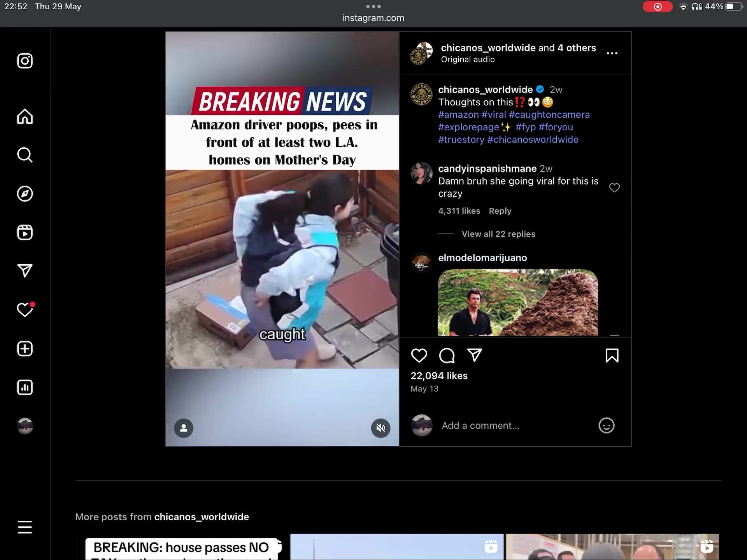The height and width of the screenshot is (560, 747).
Task: Open the #foryou hashtag
Action: 556,127
